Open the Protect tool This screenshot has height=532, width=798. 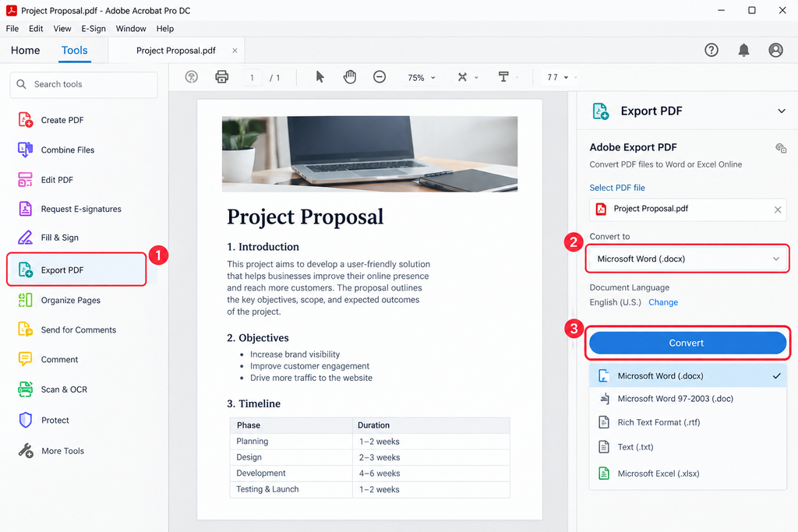(x=44, y=420)
